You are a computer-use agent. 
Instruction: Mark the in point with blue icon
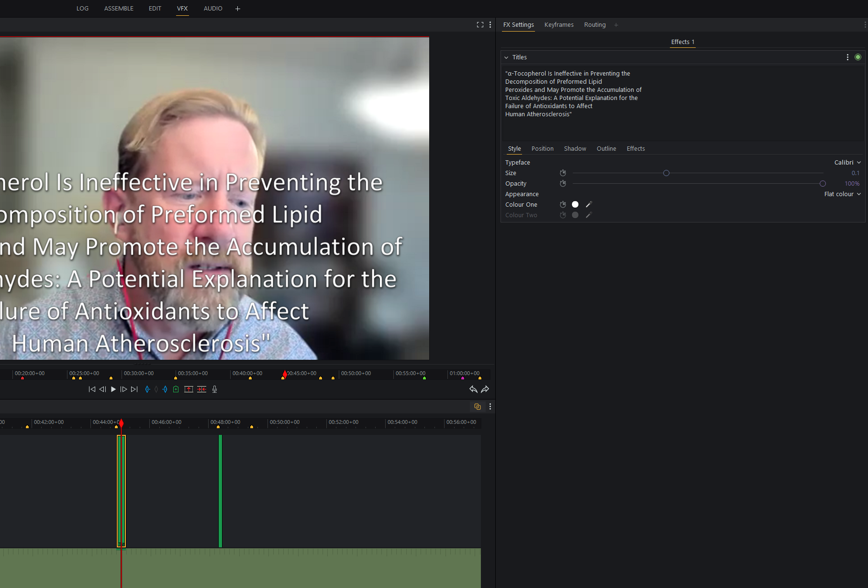click(x=147, y=389)
